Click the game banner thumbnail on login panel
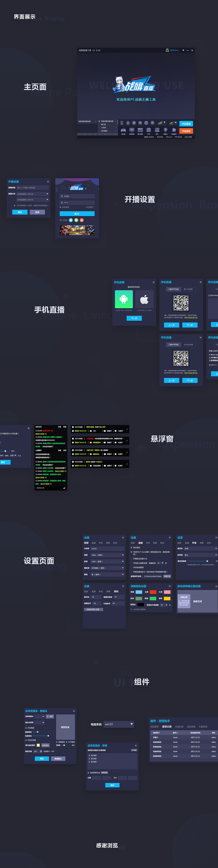Image resolution: width=218 pixels, height=868 pixels. pyautogui.click(x=77, y=230)
